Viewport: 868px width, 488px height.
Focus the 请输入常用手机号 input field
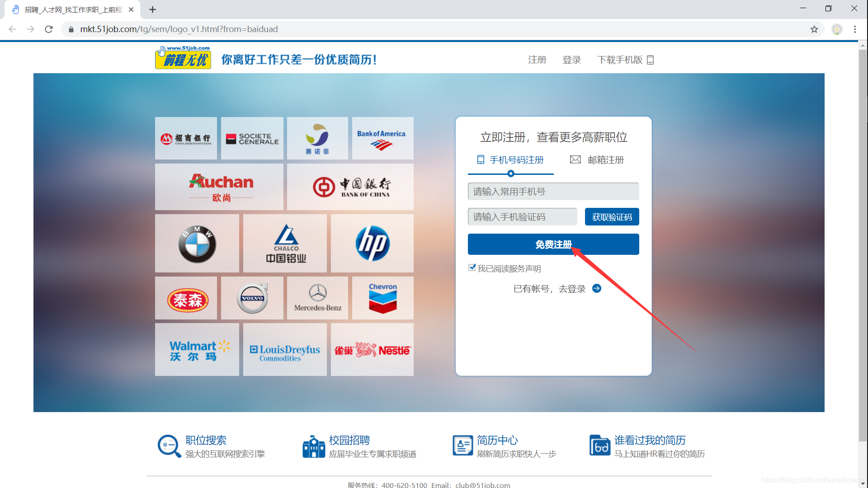pos(553,192)
